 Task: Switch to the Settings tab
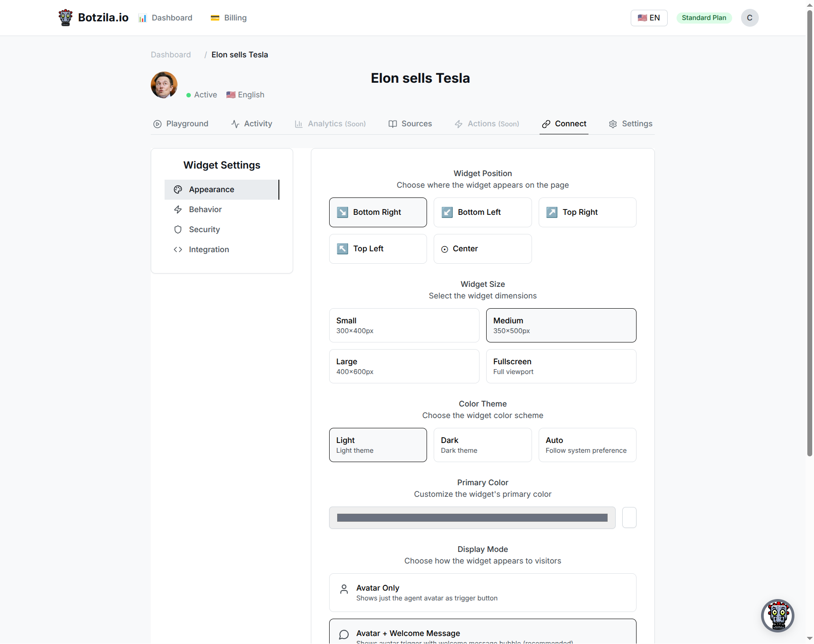[631, 124]
